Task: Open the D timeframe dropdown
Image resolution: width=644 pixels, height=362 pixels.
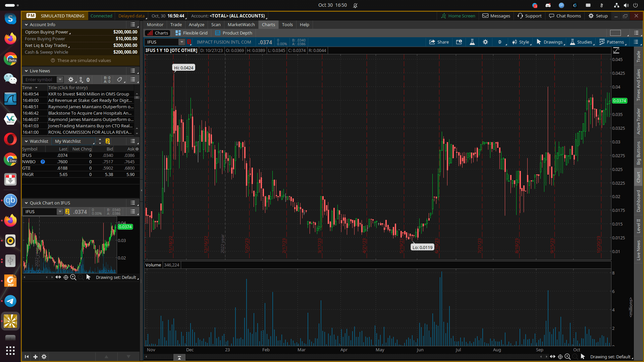Action: click(499, 42)
